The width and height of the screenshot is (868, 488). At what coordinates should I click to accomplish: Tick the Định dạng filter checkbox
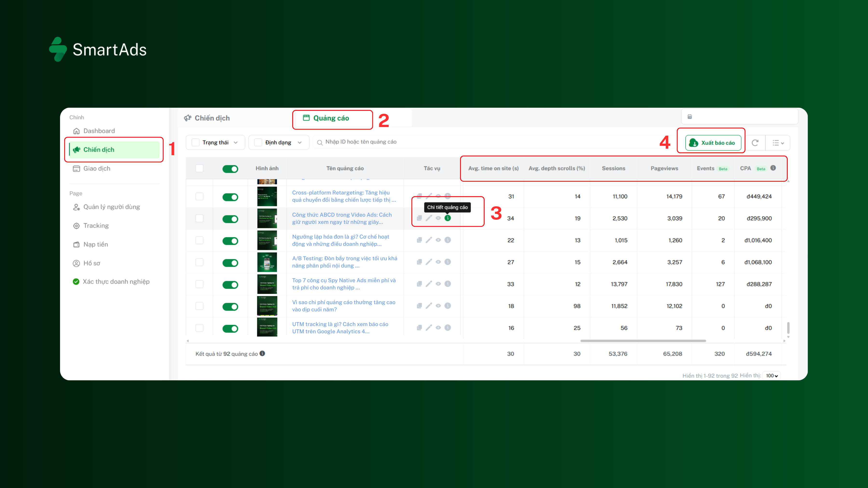click(258, 142)
